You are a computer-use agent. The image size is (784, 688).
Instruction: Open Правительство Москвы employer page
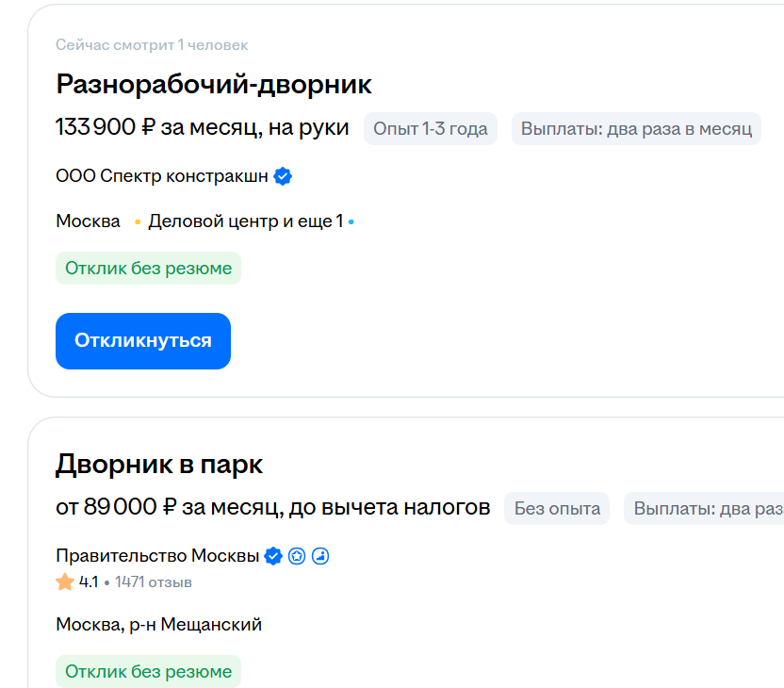click(x=157, y=556)
